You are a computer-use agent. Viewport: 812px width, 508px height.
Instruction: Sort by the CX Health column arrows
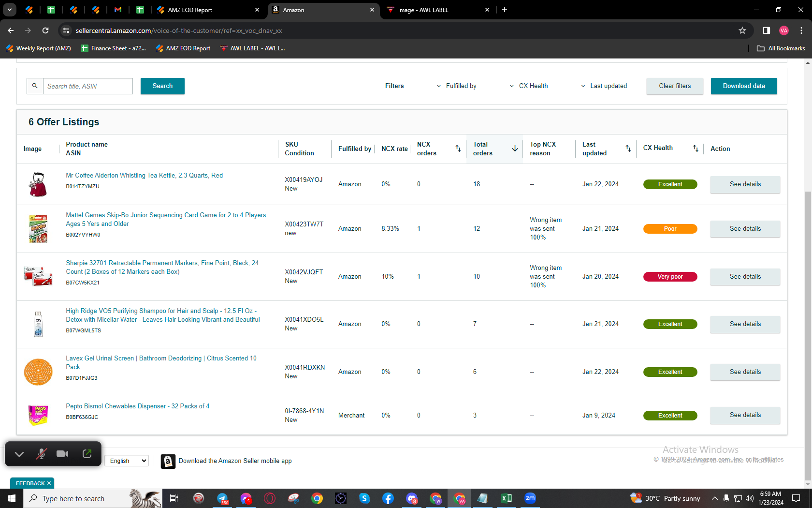696,149
